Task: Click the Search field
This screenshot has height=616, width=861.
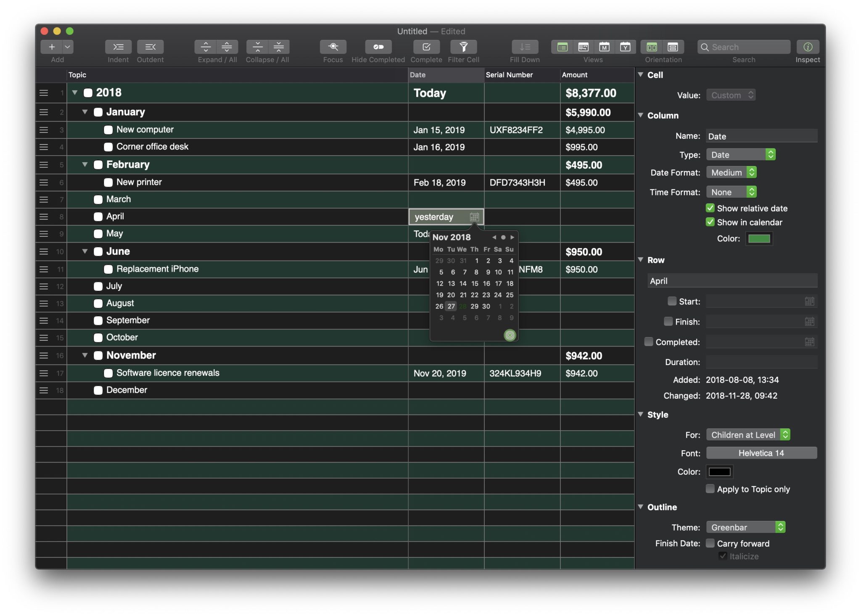Action: (744, 47)
